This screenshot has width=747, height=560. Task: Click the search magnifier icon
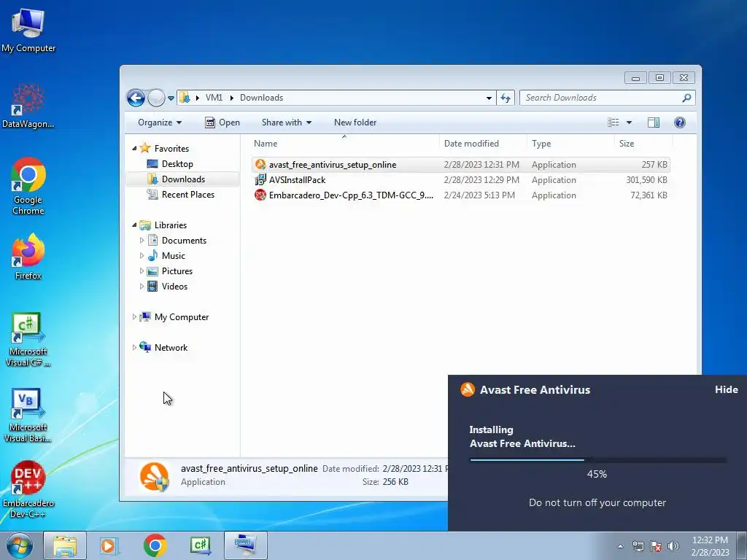click(686, 98)
